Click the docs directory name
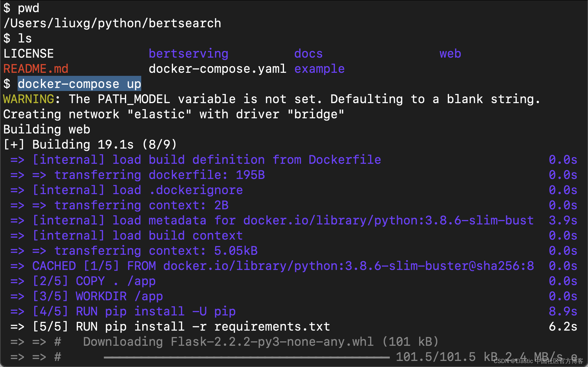This screenshot has height=367, width=588. [308, 54]
